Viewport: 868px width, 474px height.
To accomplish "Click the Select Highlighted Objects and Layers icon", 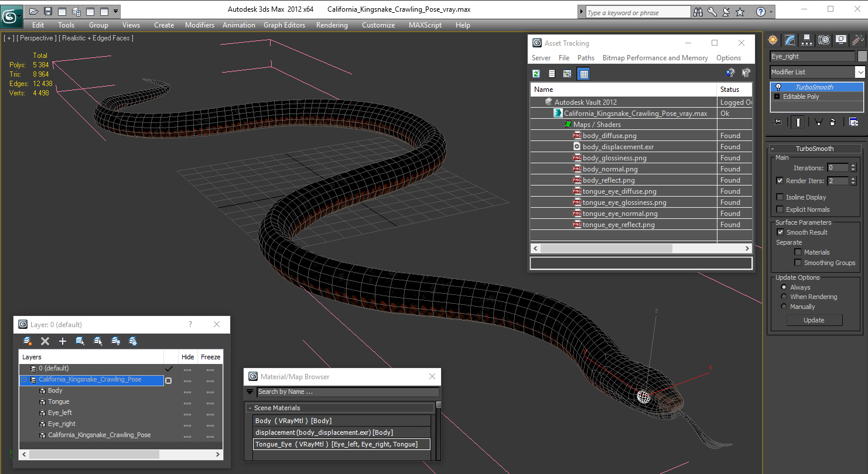I will (x=80, y=341).
